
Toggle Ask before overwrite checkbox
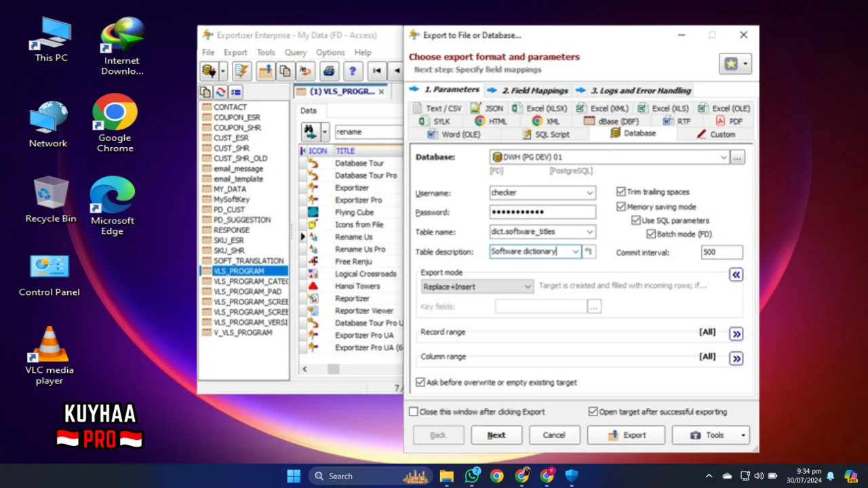click(420, 382)
